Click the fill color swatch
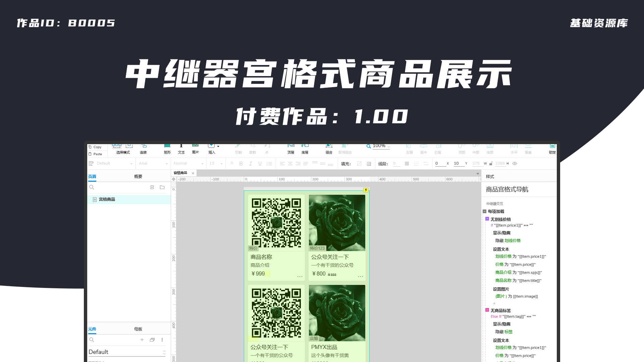 (359, 164)
